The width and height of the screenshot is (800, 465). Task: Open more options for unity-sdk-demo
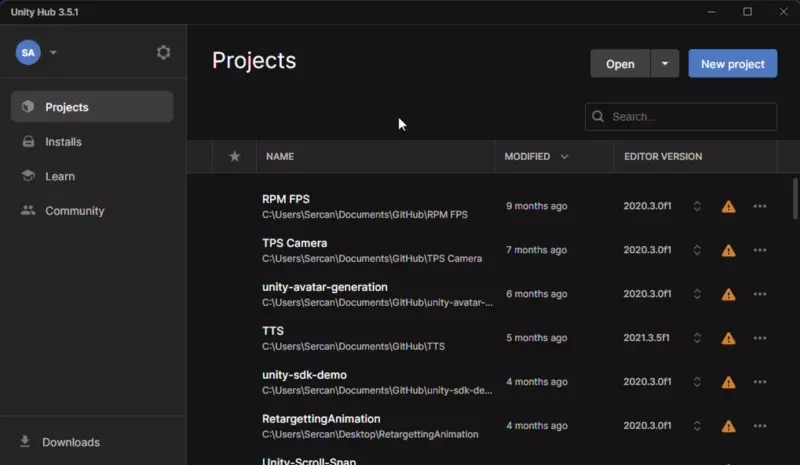[x=760, y=382]
